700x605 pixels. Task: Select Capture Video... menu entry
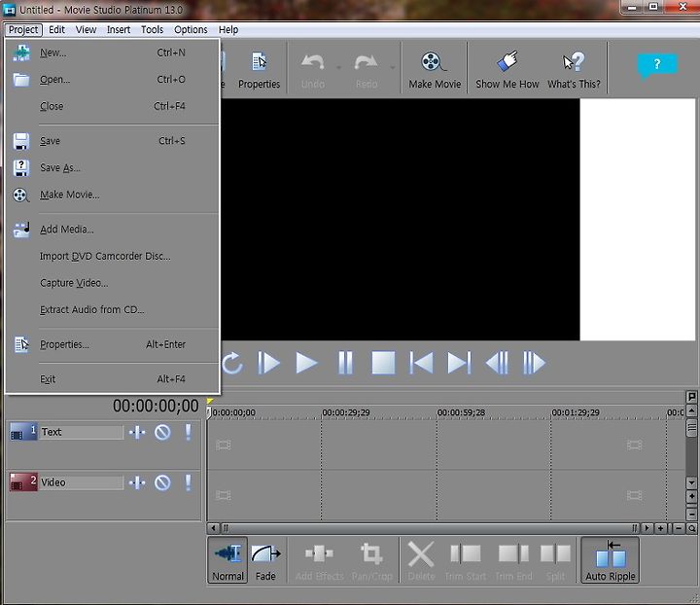pos(113,283)
